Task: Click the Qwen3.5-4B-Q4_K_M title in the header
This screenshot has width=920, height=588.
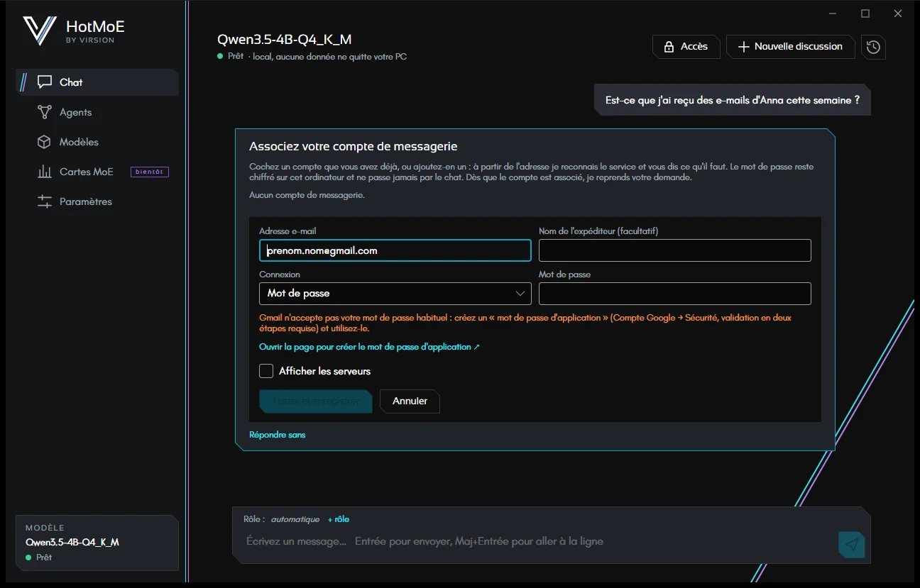Action: [x=285, y=40]
